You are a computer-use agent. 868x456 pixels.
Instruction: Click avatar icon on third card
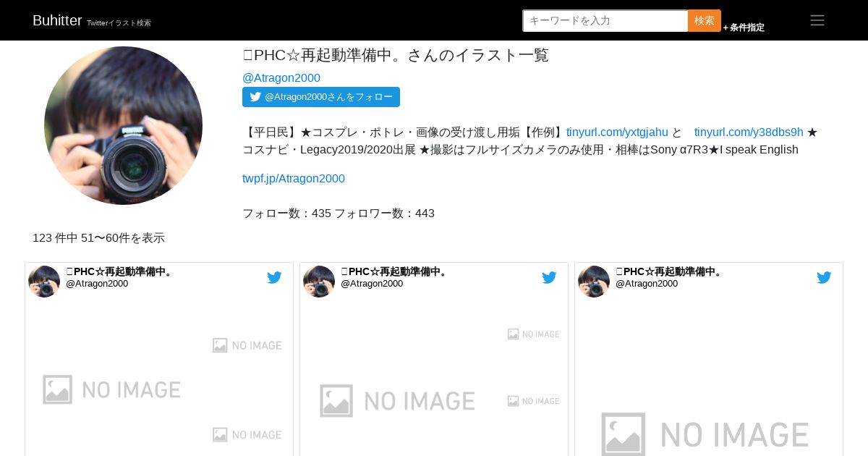pos(594,282)
